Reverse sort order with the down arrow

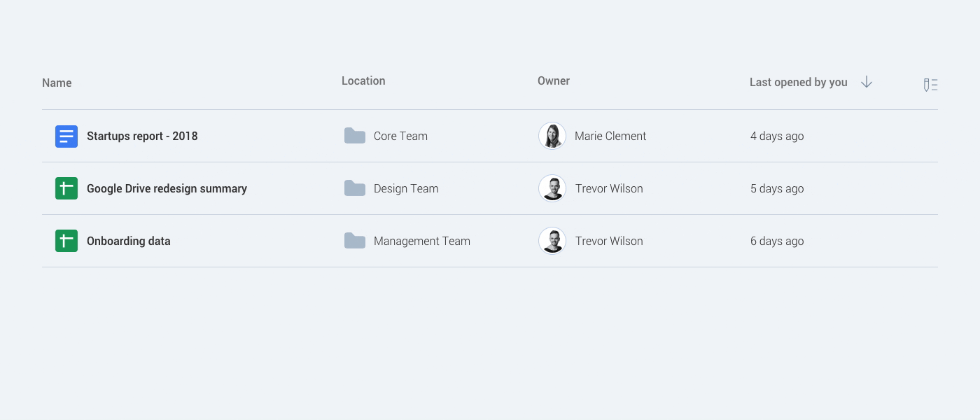pyautogui.click(x=867, y=82)
